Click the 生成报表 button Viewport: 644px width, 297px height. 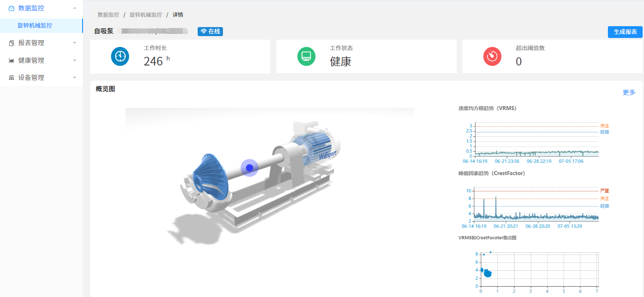pos(625,32)
